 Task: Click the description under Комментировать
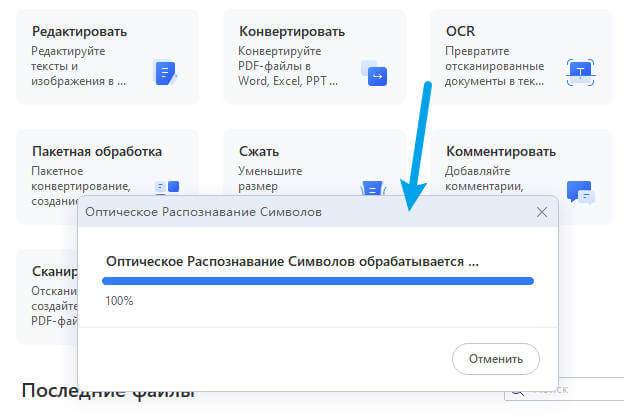coord(484,179)
